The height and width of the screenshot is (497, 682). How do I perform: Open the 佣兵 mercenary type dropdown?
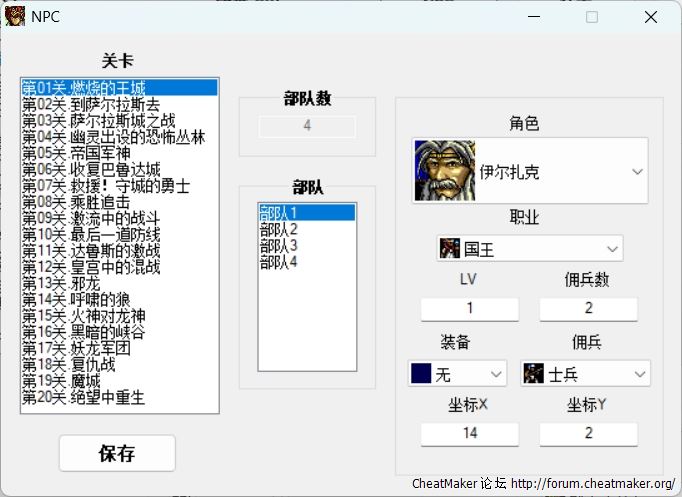[x=640, y=374]
